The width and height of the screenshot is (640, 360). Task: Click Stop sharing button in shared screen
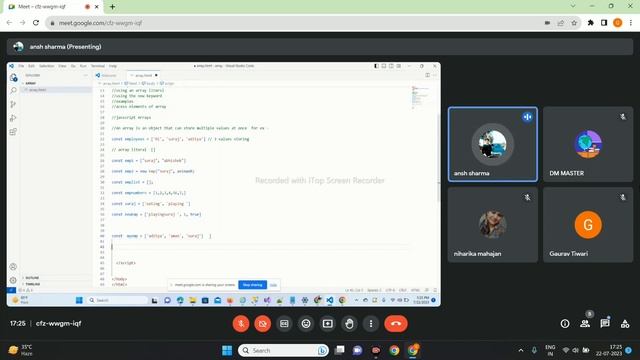(252, 284)
